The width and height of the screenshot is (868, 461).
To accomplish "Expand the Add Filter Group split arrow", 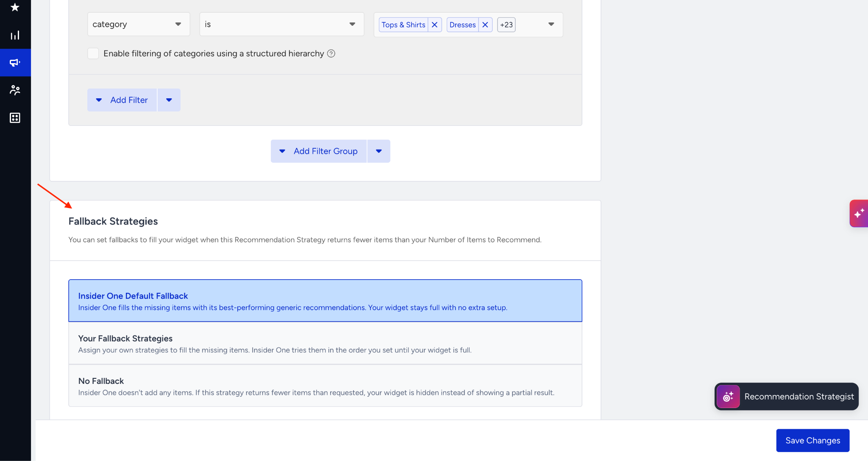I will click(x=379, y=151).
